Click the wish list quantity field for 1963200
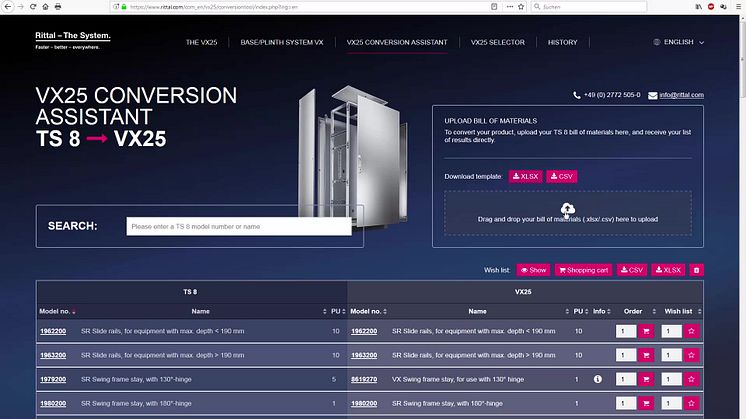The image size is (746, 419). (671, 355)
